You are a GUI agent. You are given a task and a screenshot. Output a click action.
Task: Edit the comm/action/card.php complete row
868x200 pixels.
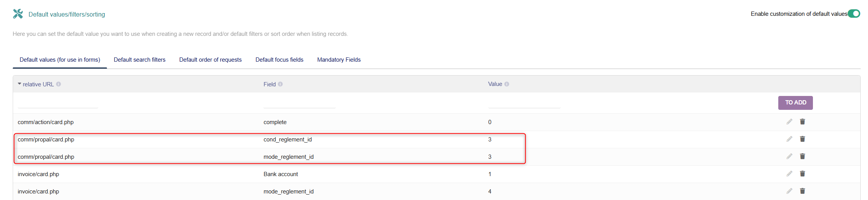(789, 122)
